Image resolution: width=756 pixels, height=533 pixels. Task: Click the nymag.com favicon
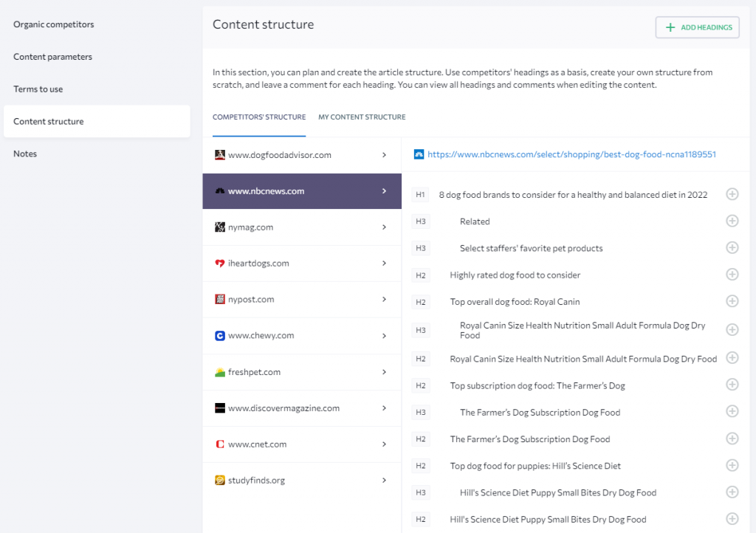pyautogui.click(x=220, y=227)
